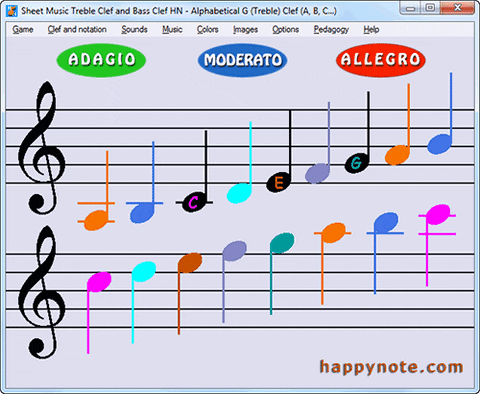
Task: Visit the happynote.com link
Action: (x=391, y=367)
